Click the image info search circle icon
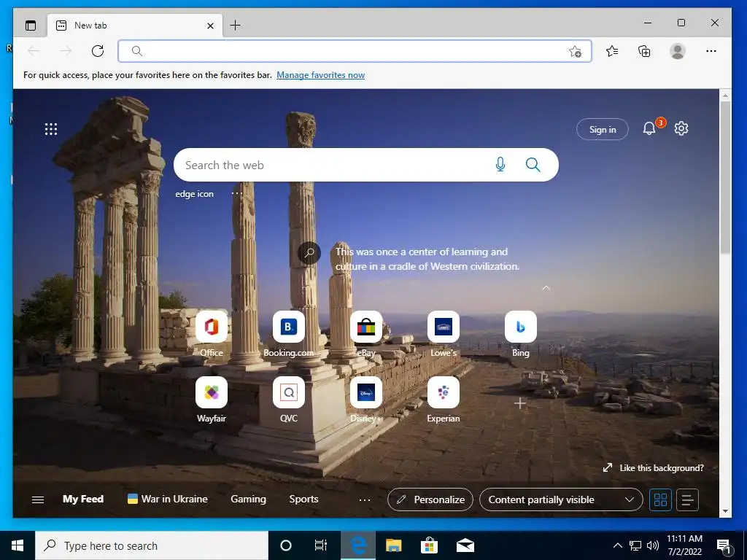 pos(309,253)
